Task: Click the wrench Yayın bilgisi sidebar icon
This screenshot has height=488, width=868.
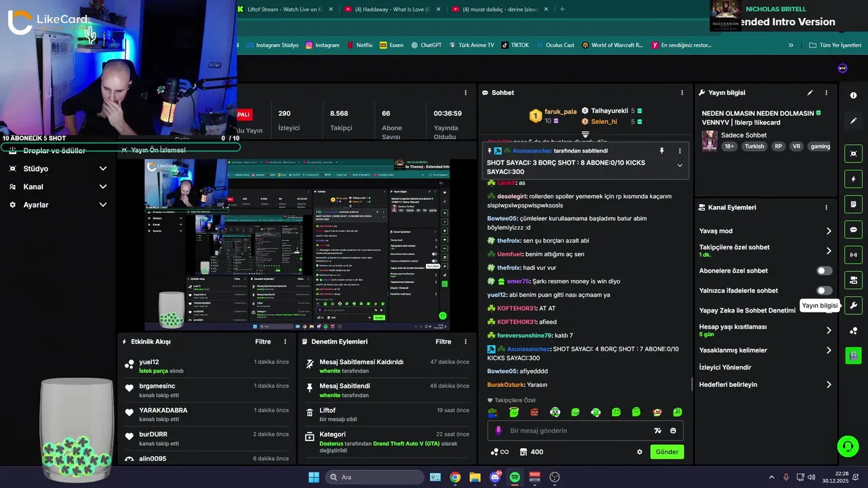Action: (x=853, y=306)
